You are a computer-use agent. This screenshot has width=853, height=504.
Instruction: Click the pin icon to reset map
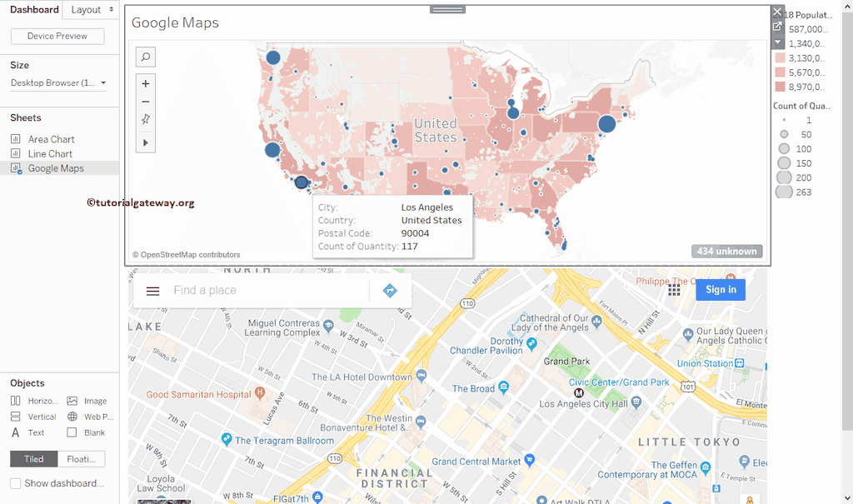[146, 120]
